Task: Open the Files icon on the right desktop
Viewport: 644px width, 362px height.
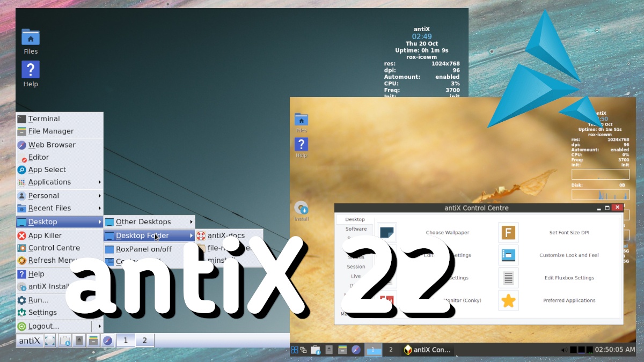Action: [302, 120]
